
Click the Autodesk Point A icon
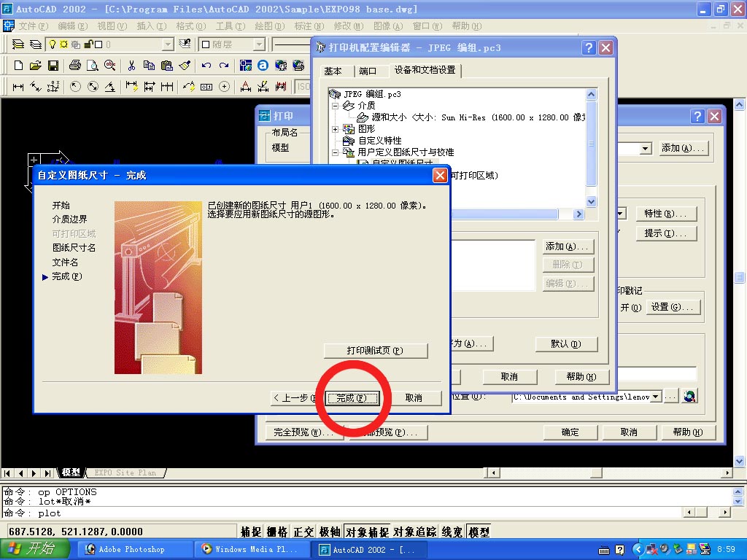[263, 65]
